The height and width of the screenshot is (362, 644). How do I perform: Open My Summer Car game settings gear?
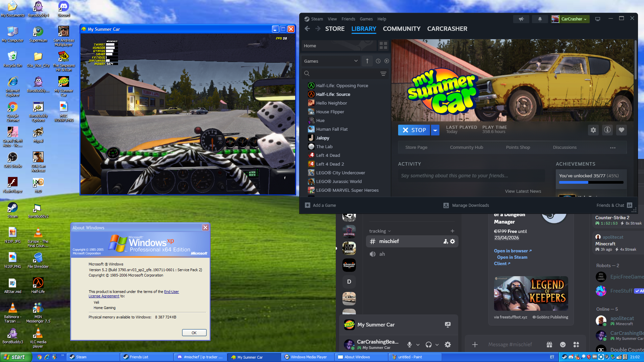pyautogui.click(x=593, y=130)
